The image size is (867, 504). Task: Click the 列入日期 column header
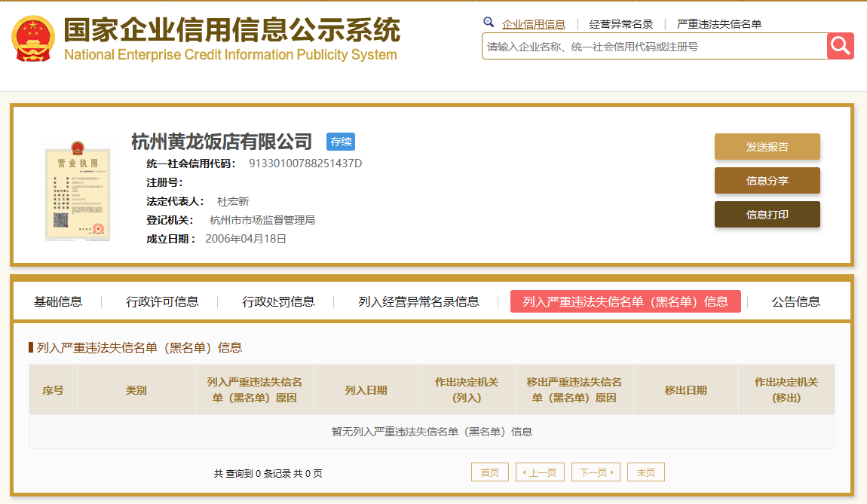[366, 390]
